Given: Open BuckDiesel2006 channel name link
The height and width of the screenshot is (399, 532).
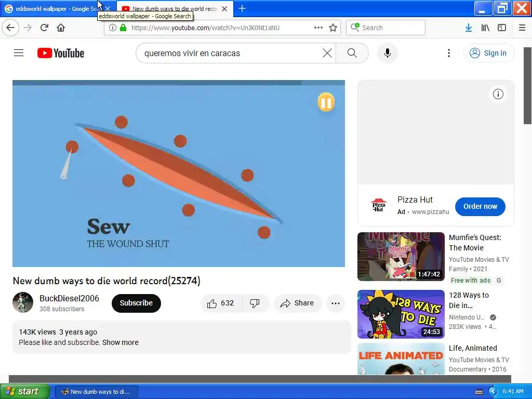Looking at the screenshot, I should (69, 298).
